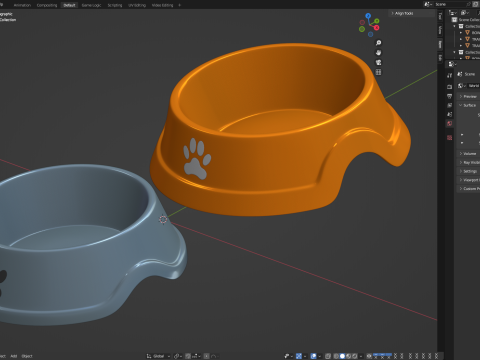Viewport: 480px width, 360px height.
Task: Click the proportional editing falloff icon
Action: click(x=214, y=356)
